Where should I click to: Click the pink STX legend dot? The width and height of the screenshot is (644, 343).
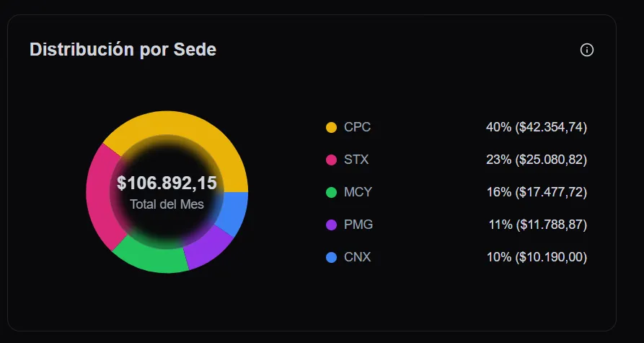pos(331,160)
